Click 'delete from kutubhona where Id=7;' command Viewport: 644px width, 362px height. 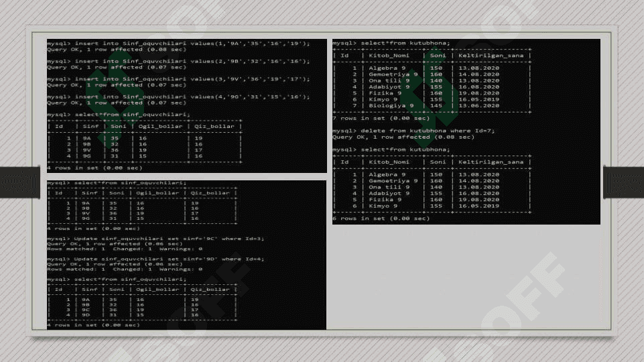point(413,131)
